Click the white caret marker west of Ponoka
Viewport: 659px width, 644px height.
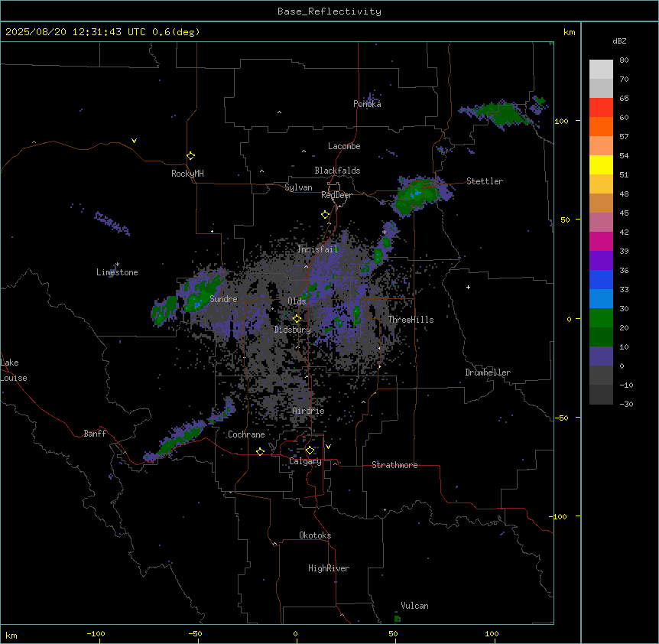click(280, 112)
